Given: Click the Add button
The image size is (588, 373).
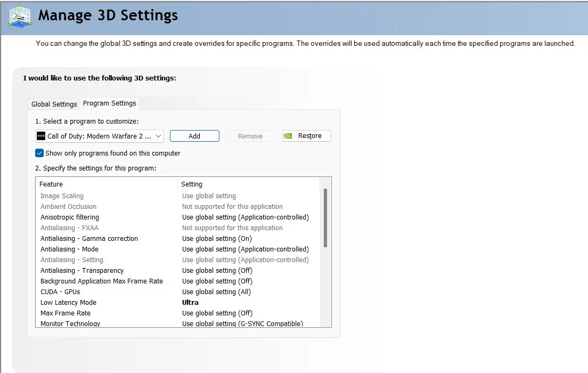Looking at the screenshot, I should pos(194,135).
